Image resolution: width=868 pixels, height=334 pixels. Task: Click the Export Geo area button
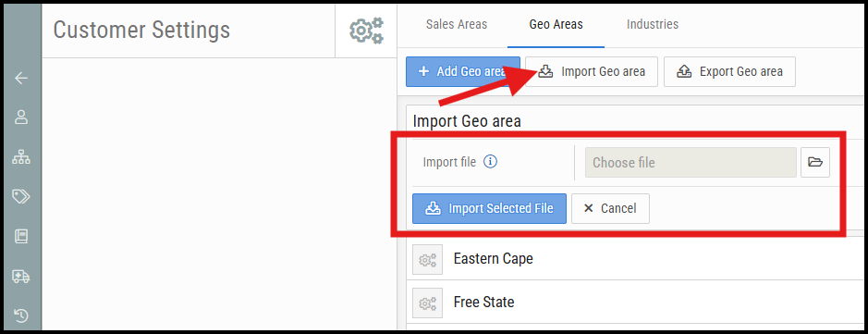click(x=729, y=71)
